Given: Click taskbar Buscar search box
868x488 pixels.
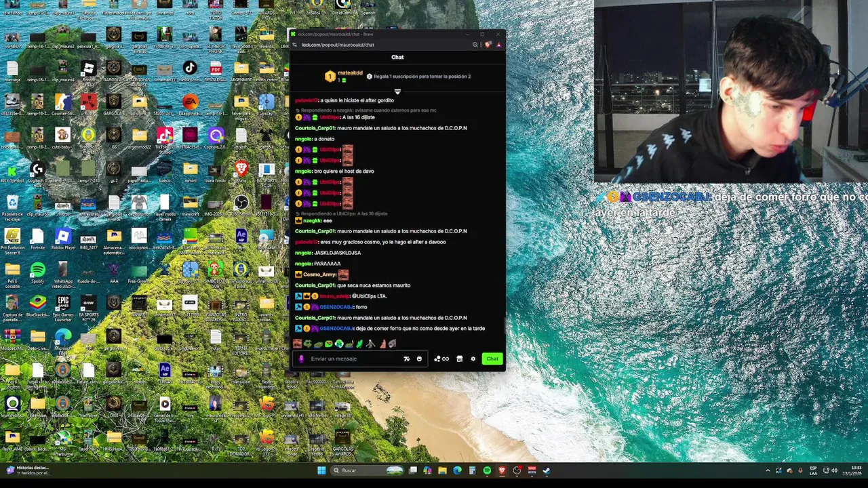Looking at the screenshot, I should (x=368, y=470).
